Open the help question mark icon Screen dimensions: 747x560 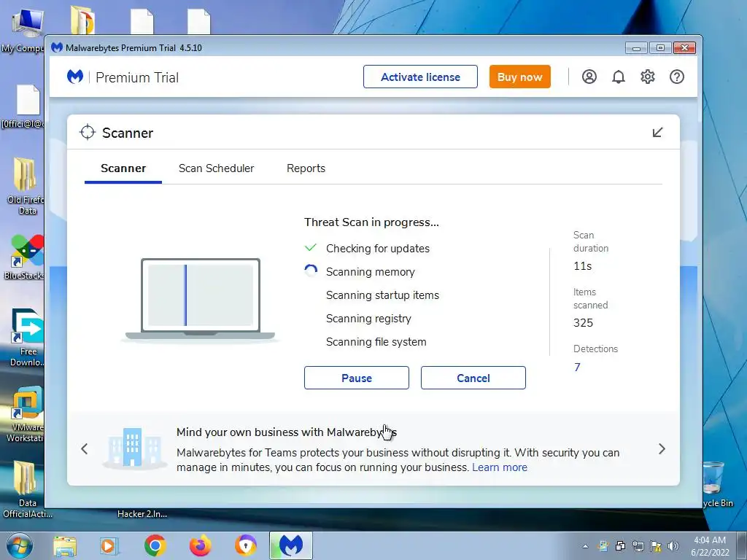coord(677,77)
